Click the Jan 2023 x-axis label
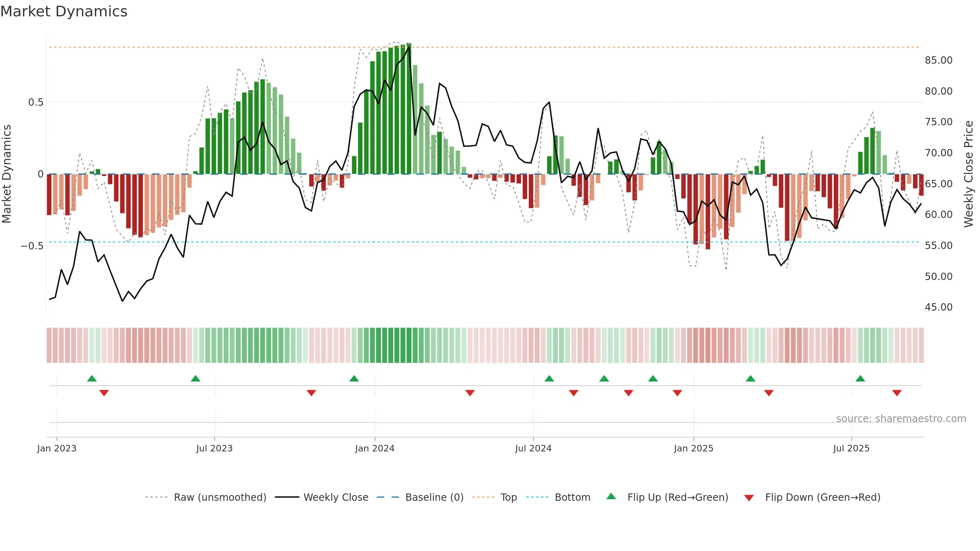The image size is (980, 551). pyautogui.click(x=57, y=448)
